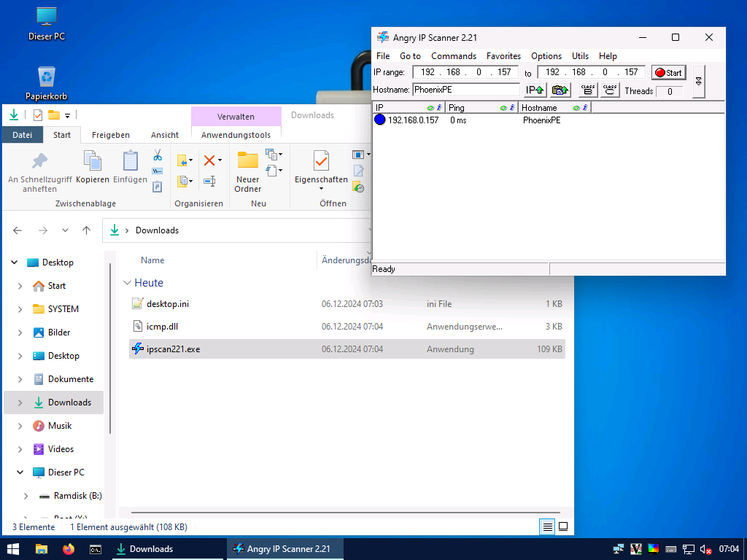Open the Commands menu in Angry IP Scanner
Image resolution: width=747 pixels, height=560 pixels.
coord(453,56)
